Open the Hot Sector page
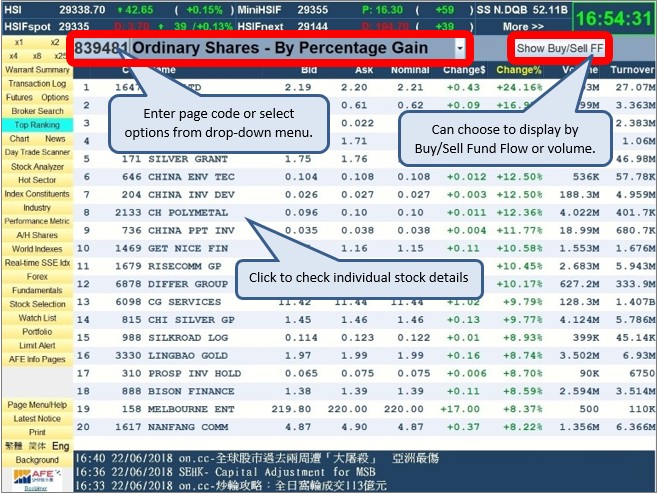658x494 pixels. [x=37, y=180]
